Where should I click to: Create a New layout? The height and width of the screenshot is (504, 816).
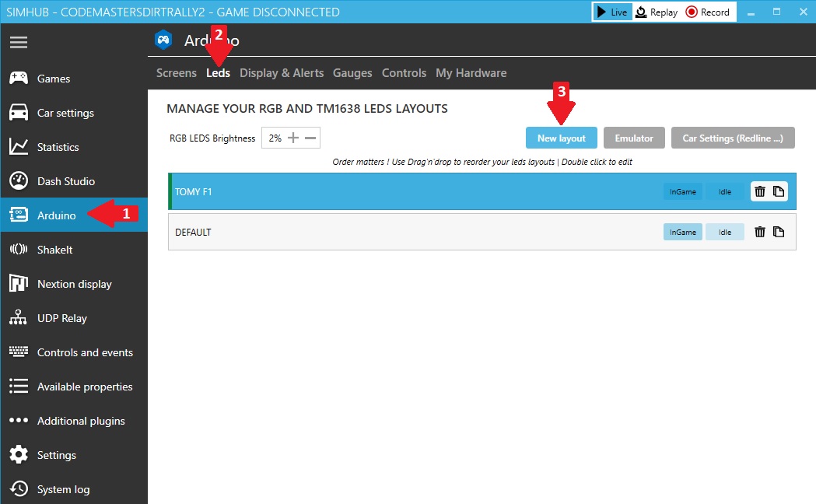click(562, 138)
